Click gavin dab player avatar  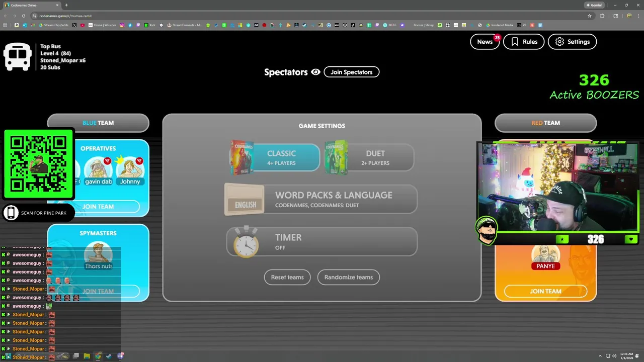[x=98, y=171]
